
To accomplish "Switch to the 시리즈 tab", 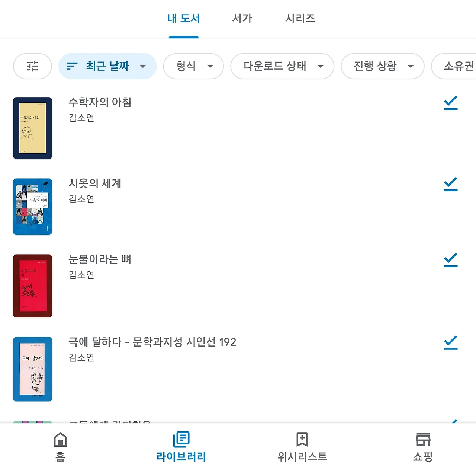I will [x=300, y=19].
